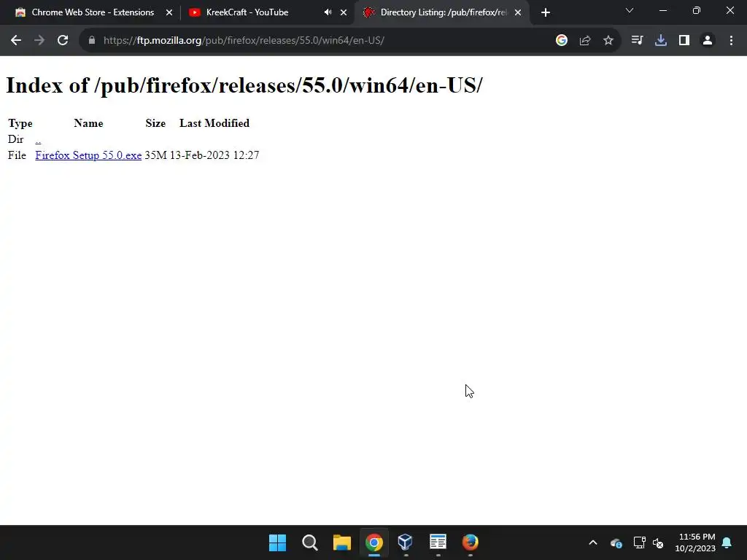747x560 pixels.
Task: Close the Chrome Web Store tab
Action: coord(169,12)
